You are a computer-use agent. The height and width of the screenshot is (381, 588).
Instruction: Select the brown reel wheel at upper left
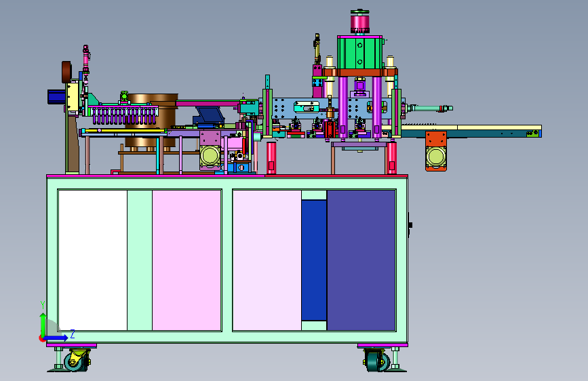click(x=66, y=72)
